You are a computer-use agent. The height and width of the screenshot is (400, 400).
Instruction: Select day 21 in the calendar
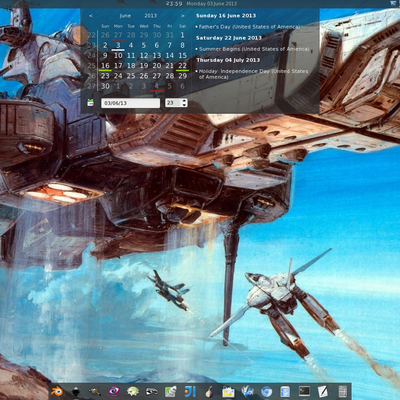click(x=170, y=66)
